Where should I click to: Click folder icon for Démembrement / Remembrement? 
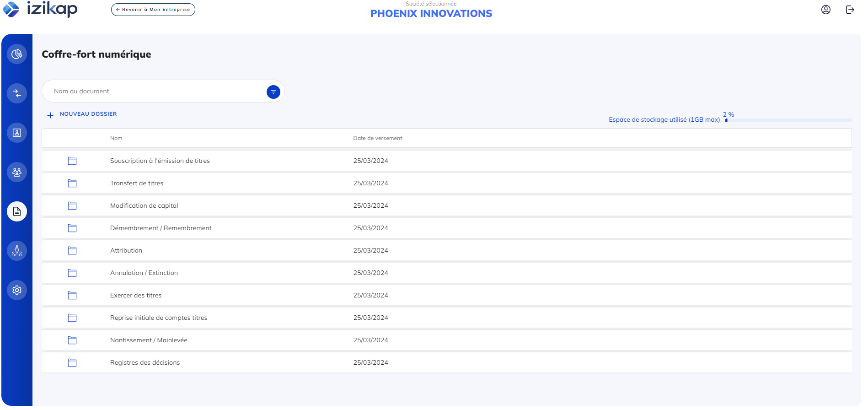click(72, 228)
